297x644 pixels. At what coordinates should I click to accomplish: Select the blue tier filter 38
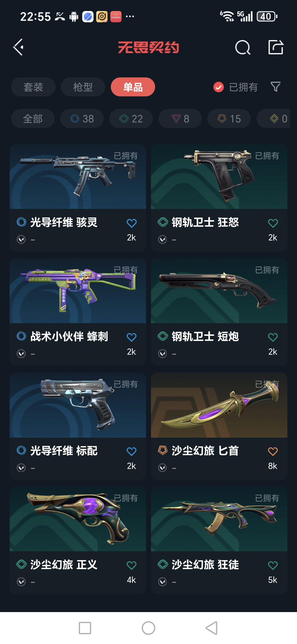coord(82,119)
